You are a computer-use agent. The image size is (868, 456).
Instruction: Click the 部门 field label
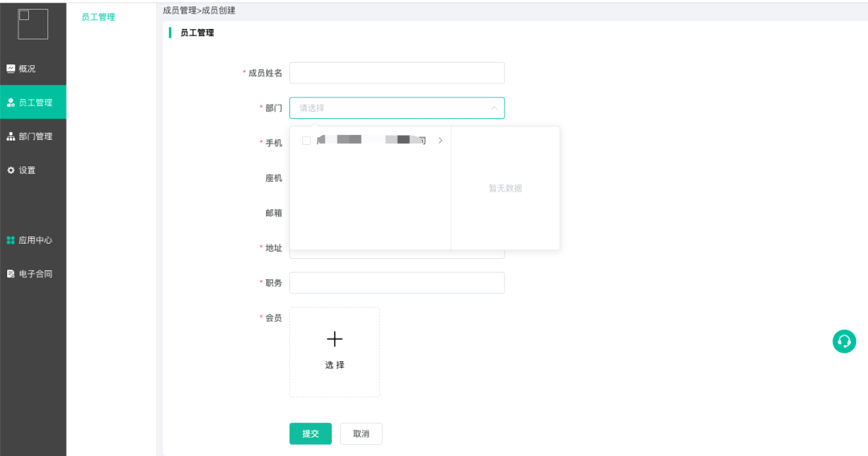click(273, 108)
